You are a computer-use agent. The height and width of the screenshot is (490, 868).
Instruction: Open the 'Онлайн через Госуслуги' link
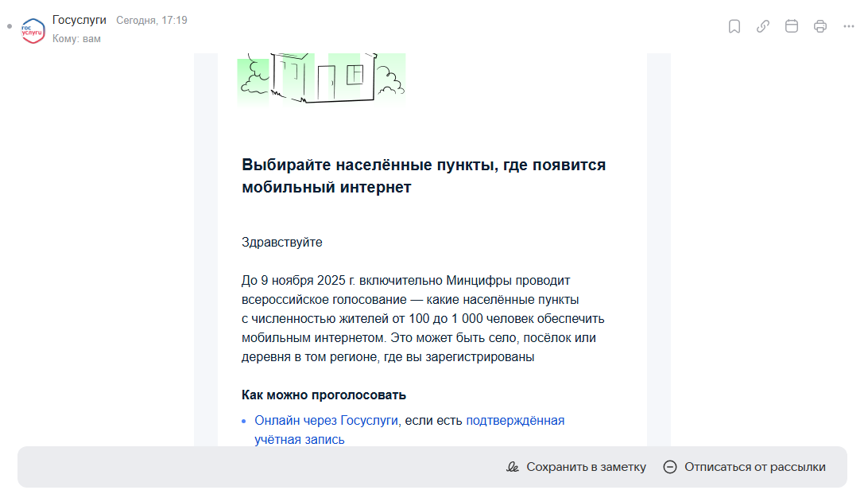pyautogui.click(x=326, y=420)
